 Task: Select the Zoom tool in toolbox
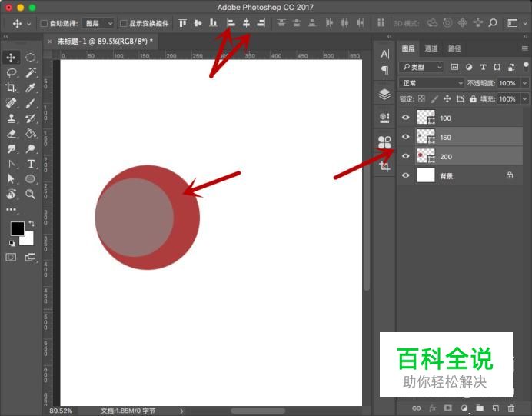(31, 194)
